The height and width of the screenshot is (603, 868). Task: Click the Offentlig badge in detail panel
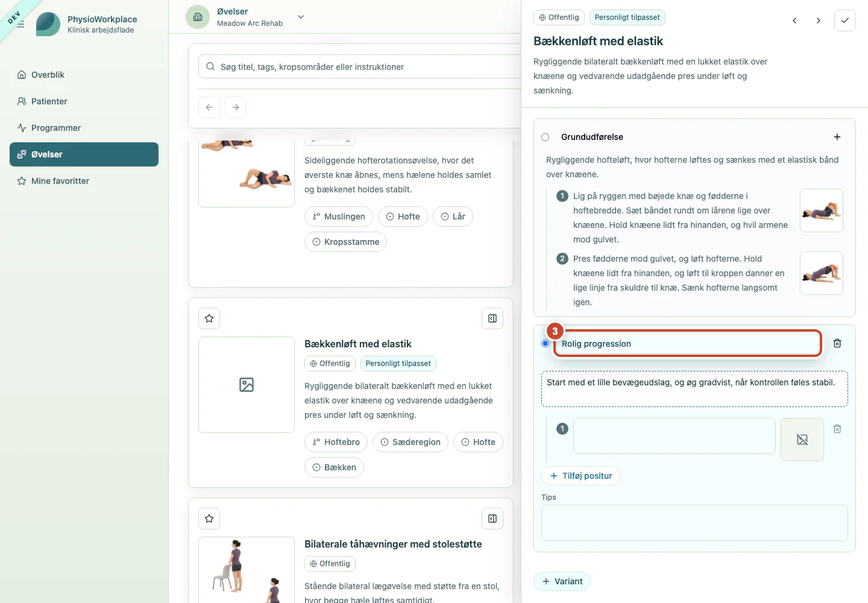[x=559, y=17]
